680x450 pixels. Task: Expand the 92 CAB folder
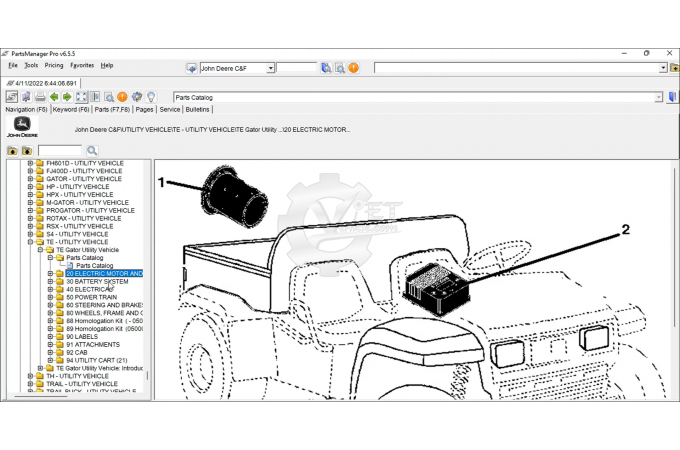click(x=50, y=352)
